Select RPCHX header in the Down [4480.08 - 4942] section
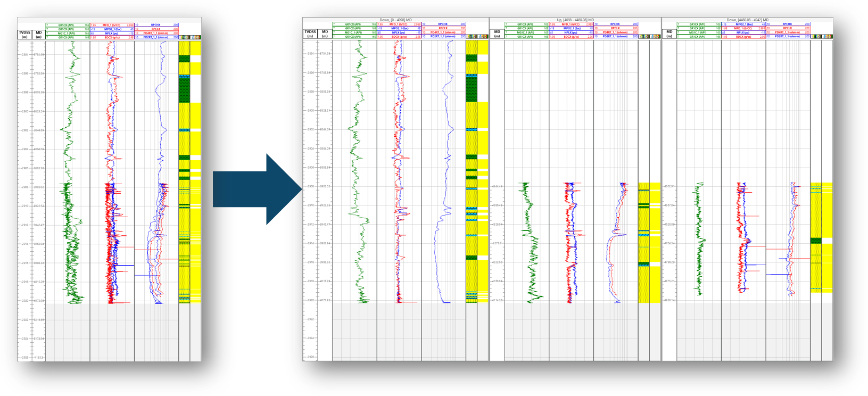 point(788,24)
